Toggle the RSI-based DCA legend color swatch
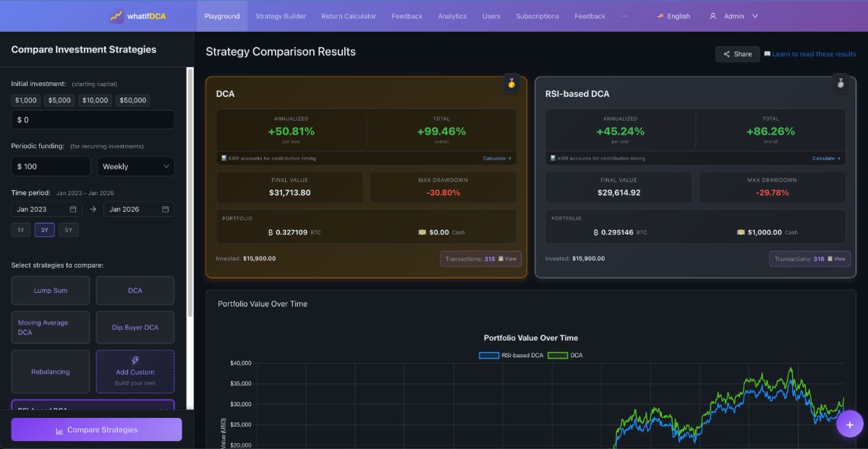The width and height of the screenshot is (868, 449). [489, 355]
